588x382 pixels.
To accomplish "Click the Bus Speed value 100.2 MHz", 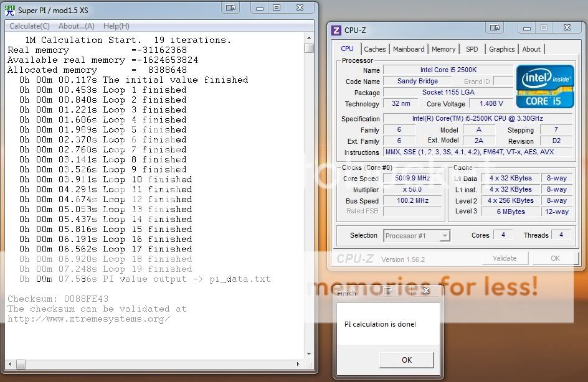I will [412, 201].
